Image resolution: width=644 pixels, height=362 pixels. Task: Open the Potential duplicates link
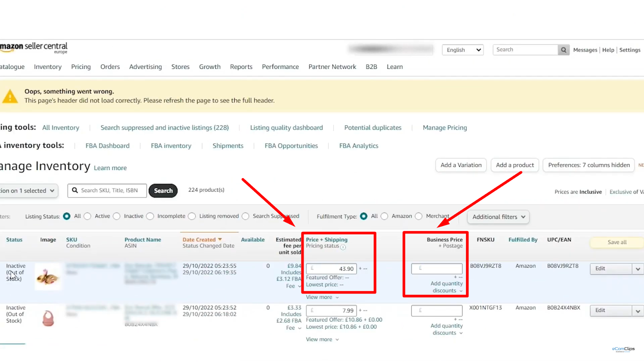point(373,128)
